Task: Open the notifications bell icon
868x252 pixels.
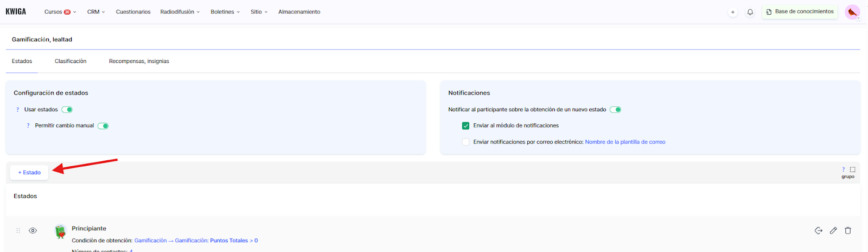Action: click(750, 12)
